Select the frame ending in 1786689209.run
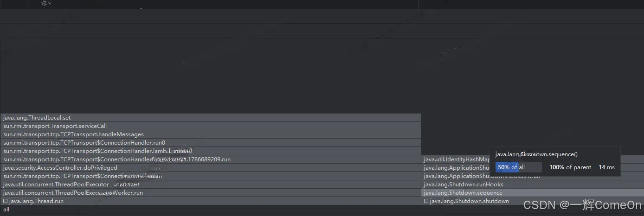Screen dimensions: 644x216 (x=211, y=159)
